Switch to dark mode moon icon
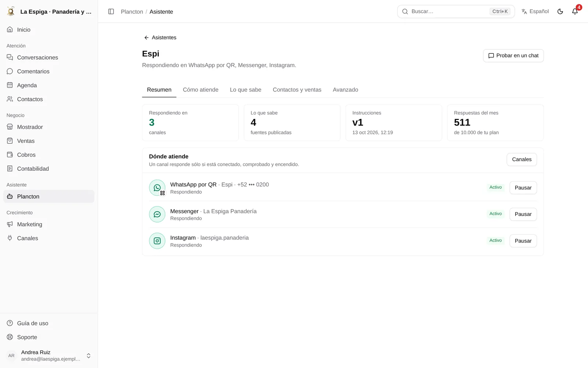 point(560,11)
